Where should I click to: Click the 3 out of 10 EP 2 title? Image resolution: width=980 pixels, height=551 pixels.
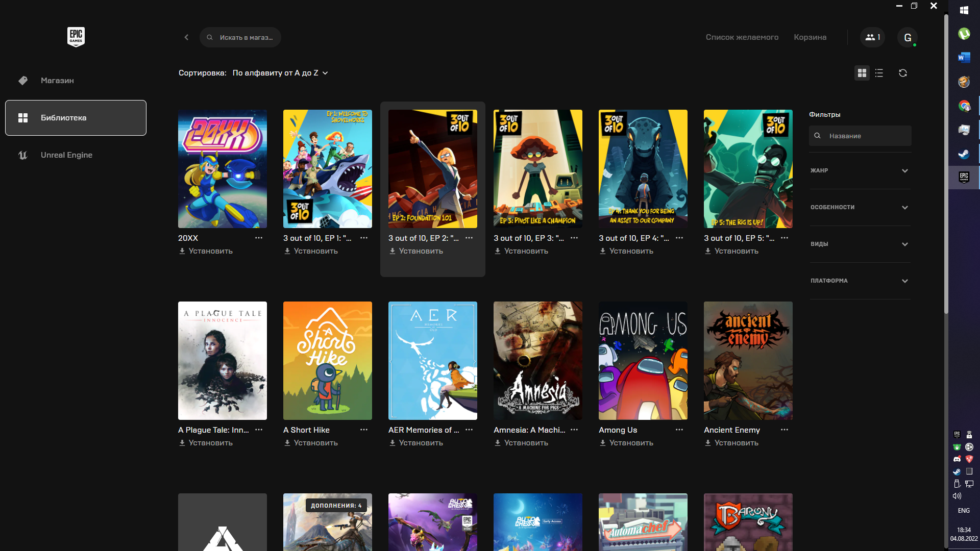pyautogui.click(x=424, y=238)
